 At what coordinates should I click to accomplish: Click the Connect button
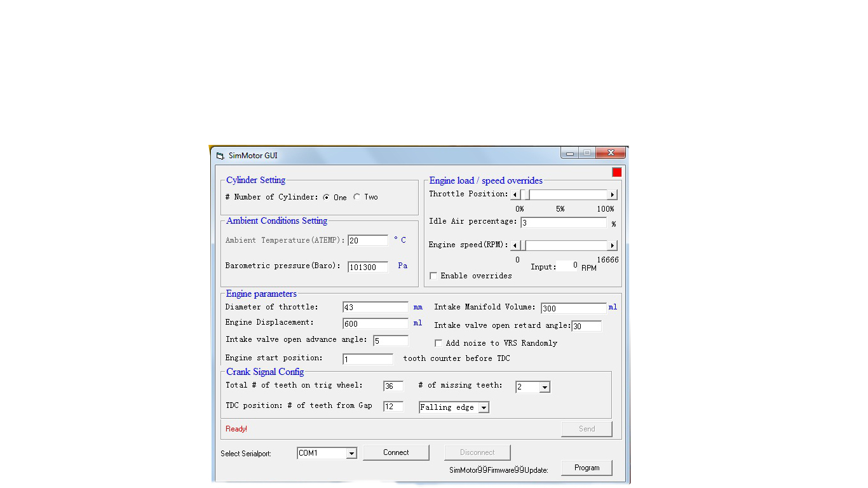[x=396, y=452]
